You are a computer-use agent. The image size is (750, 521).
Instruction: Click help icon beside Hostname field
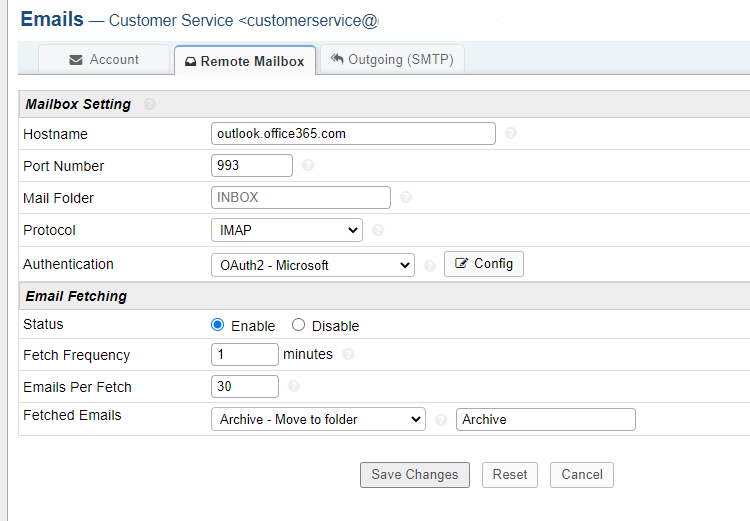[511, 133]
